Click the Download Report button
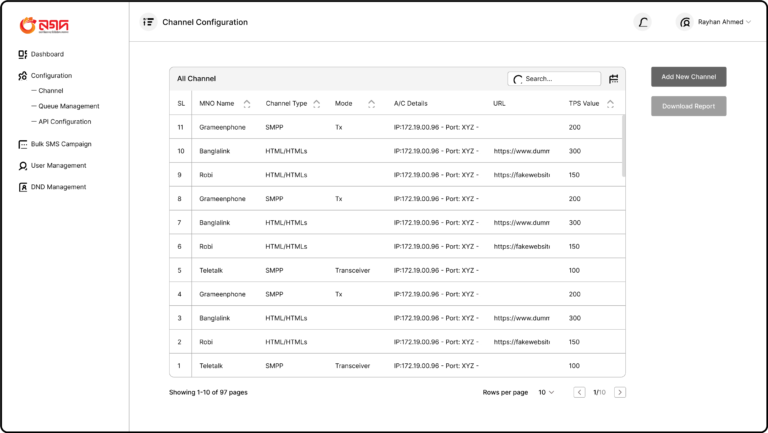768x433 pixels. point(689,106)
